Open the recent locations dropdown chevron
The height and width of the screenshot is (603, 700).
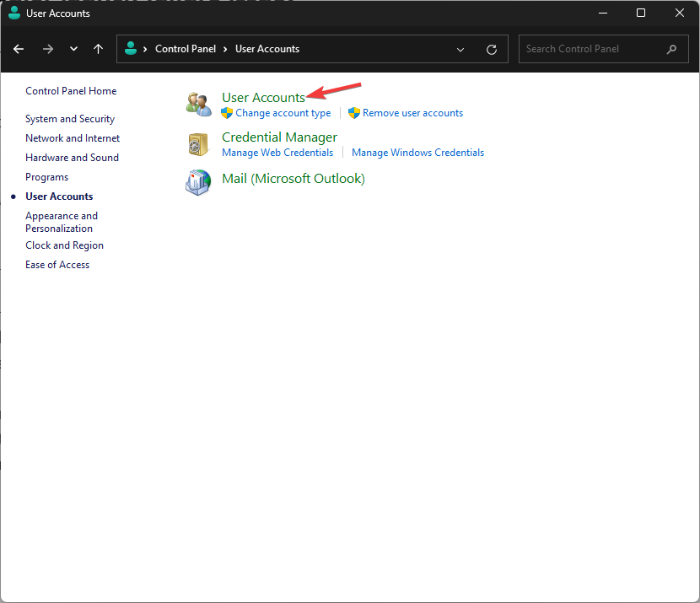coord(73,49)
